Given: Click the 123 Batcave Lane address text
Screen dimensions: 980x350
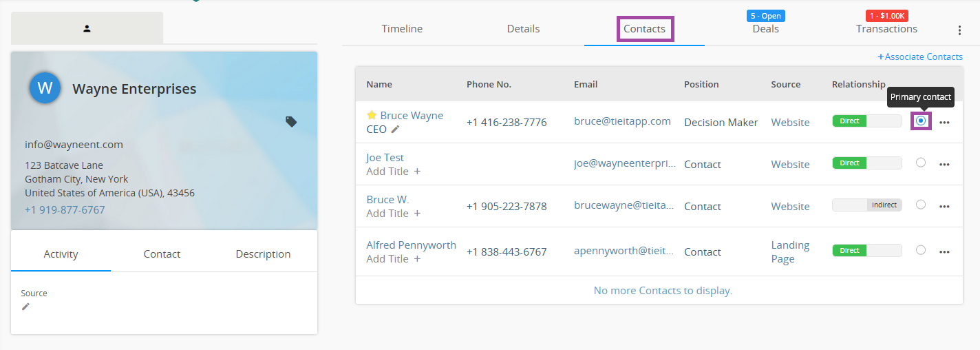Looking at the screenshot, I should coord(64,165).
